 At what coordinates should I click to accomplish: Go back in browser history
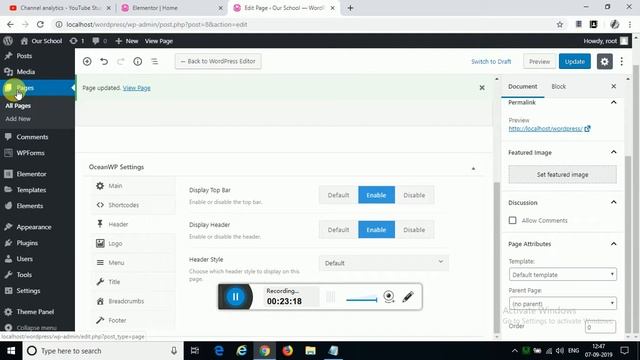(x=10, y=24)
